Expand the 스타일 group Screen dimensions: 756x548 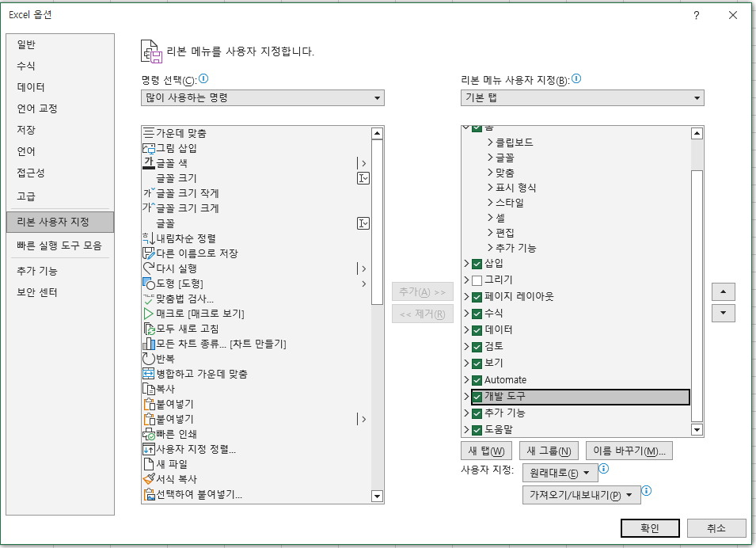[x=490, y=203]
